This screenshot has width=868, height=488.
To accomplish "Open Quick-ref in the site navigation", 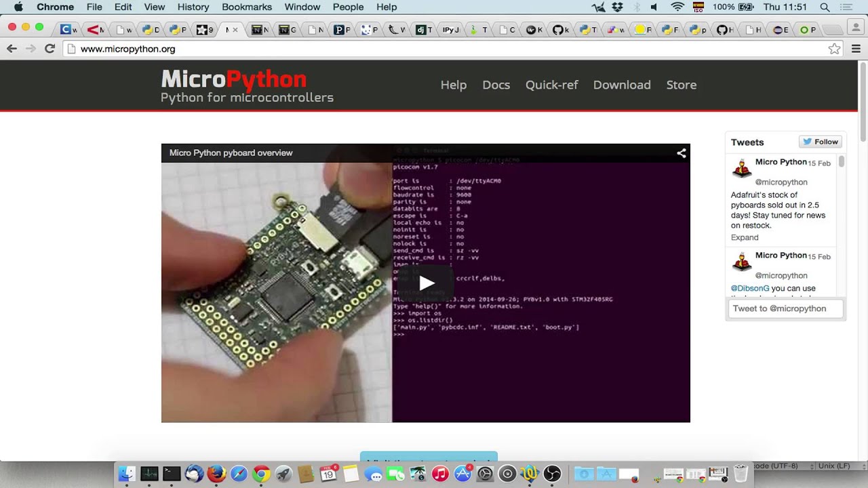I will pyautogui.click(x=552, y=85).
